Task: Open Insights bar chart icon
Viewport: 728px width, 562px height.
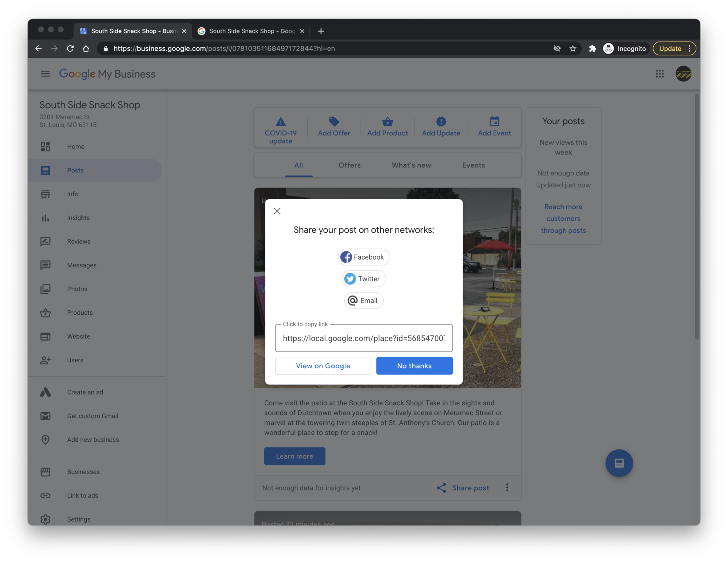Action: [45, 218]
